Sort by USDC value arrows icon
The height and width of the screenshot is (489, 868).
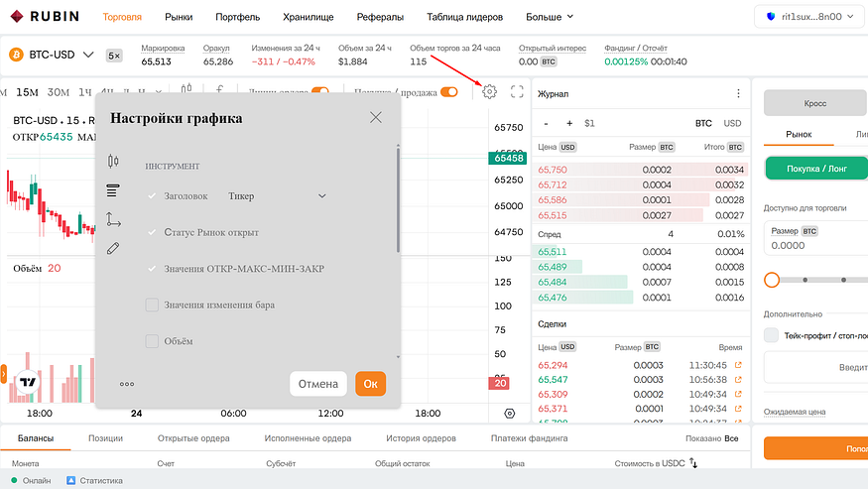tap(693, 463)
